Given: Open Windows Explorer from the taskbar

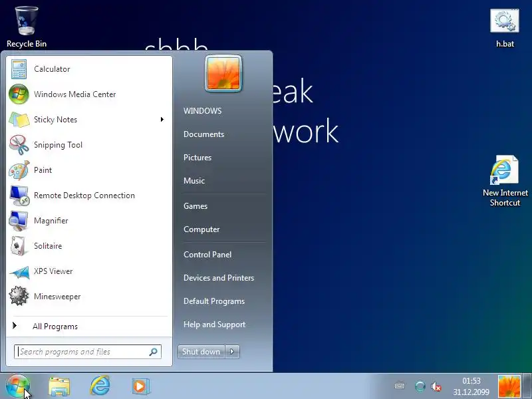Looking at the screenshot, I should point(59,386).
